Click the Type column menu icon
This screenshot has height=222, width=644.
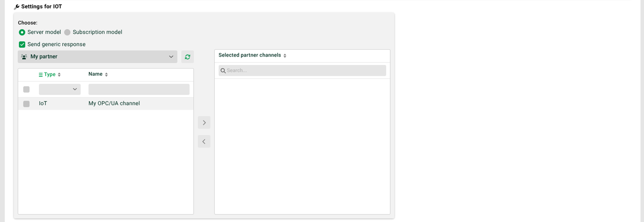coord(41,75)
